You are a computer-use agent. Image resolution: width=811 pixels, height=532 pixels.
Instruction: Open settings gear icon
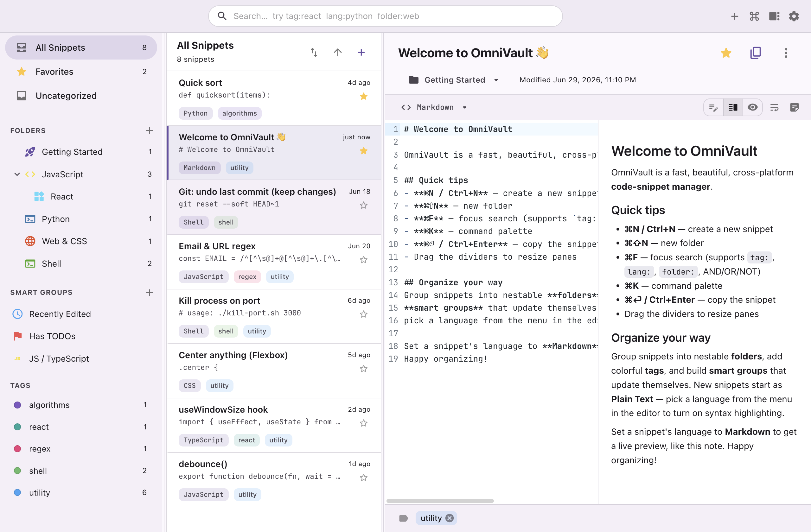(x=794, y=16)
